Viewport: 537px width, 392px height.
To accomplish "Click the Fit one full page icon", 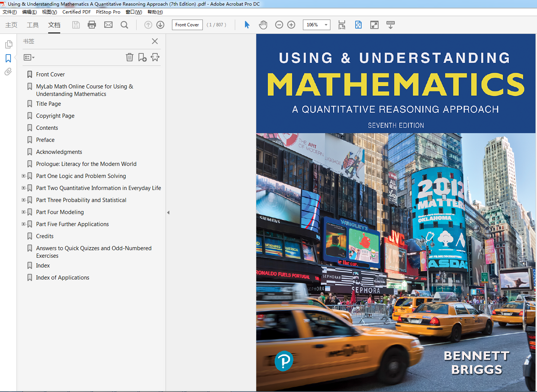I will [358, 25].
